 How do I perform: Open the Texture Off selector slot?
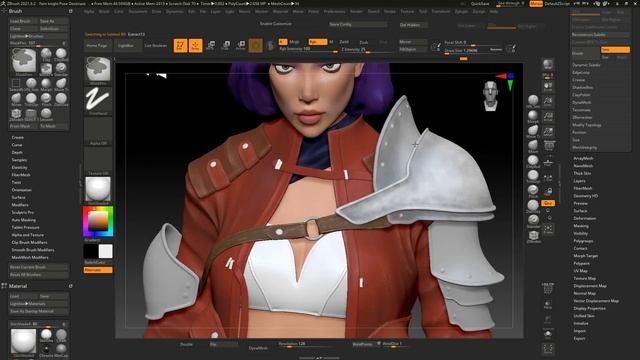[x=98, y=162]
